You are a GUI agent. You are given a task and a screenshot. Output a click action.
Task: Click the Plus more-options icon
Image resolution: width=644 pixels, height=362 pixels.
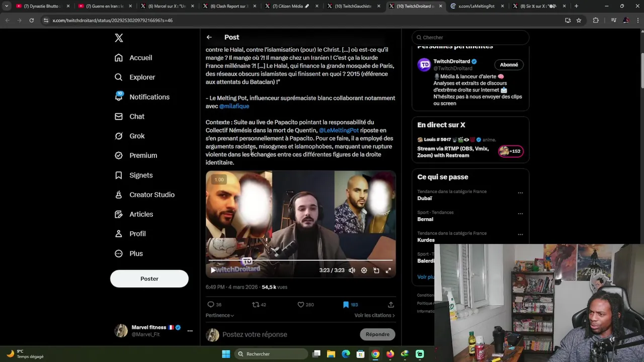tap(119, 253)
